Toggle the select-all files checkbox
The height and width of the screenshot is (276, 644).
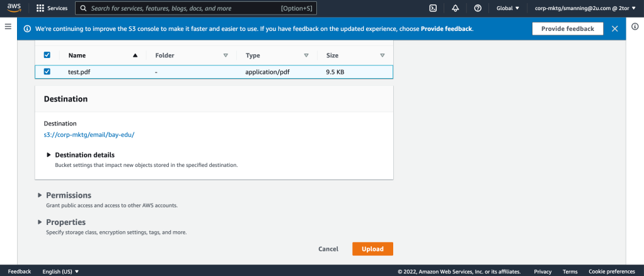pyautogui.click(x=47, y=55)
